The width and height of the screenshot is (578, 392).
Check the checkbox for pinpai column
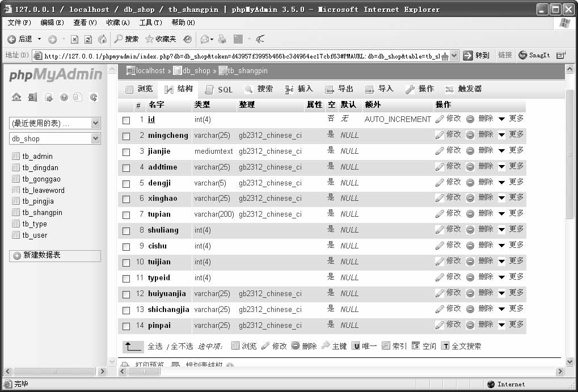click(x=126, y=326)
